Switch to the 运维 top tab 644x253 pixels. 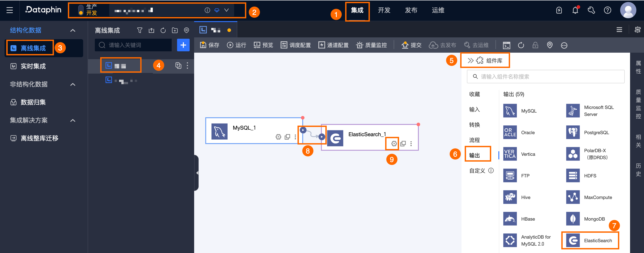(x=438, y=10)
